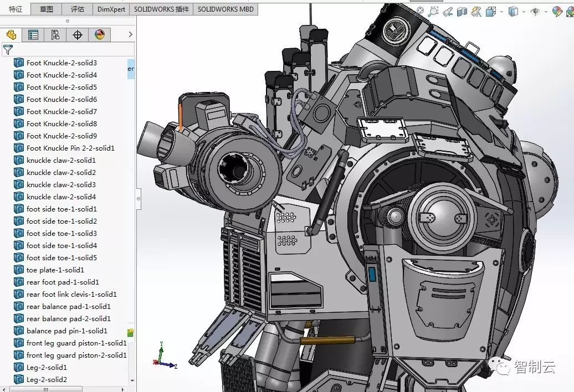Screen dimensions: 574x392
Task: Select knuckle claw-2-solid4 in tree
Action: coord(61,197)
